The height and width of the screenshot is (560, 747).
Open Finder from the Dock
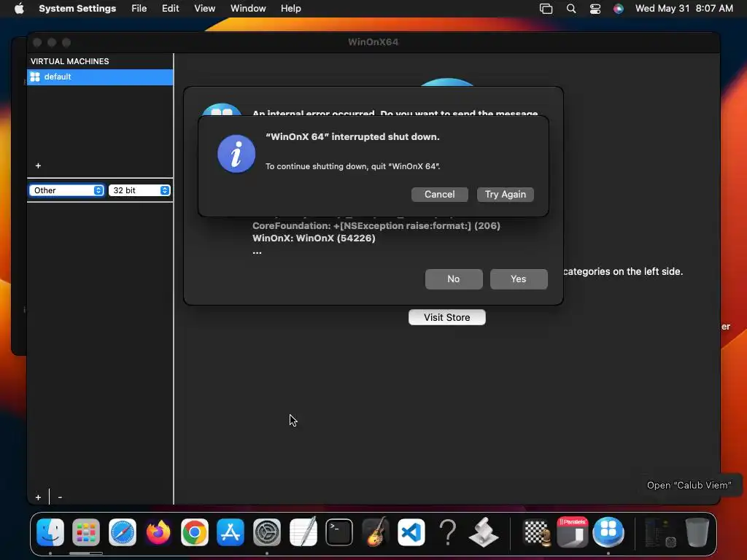(x=50, y=532)
